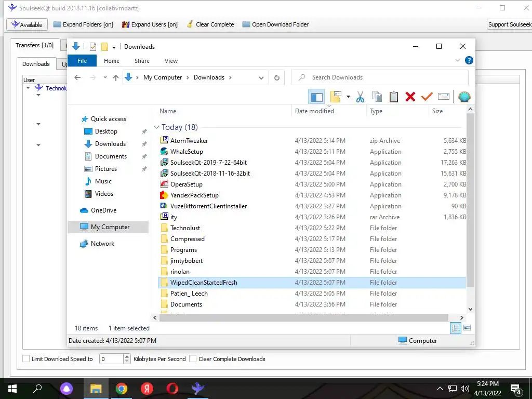Toggle Expand Users [on] in Soulseek

[150, 24]
